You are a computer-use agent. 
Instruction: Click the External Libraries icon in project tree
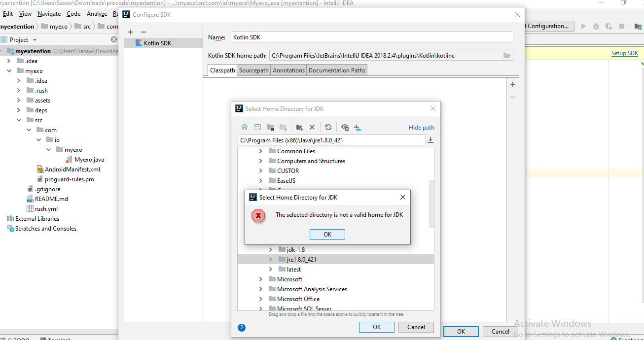coord(10,219)
